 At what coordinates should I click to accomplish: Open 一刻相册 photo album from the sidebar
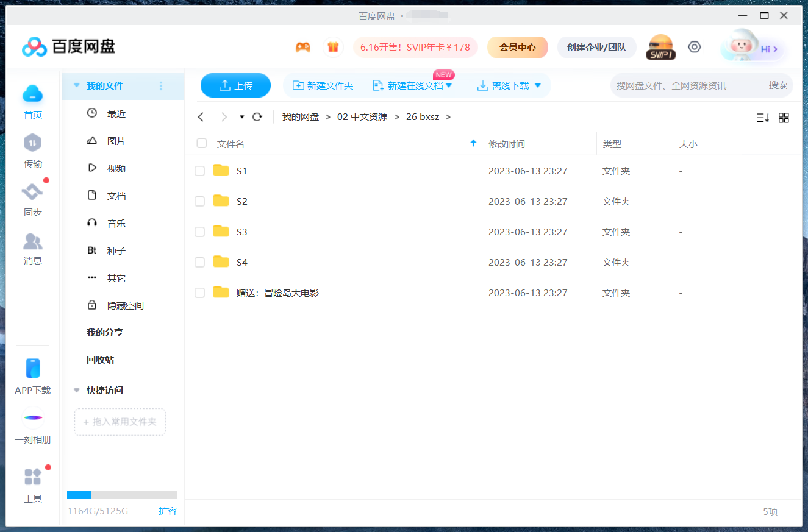click(32, 422)
